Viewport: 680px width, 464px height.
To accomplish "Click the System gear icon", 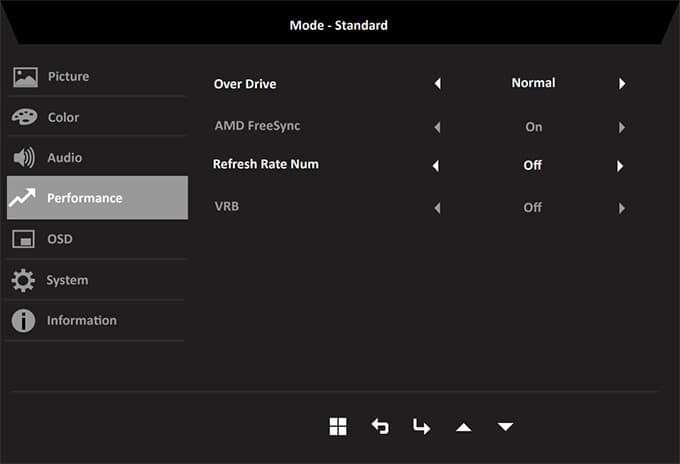I will [23, 280].
